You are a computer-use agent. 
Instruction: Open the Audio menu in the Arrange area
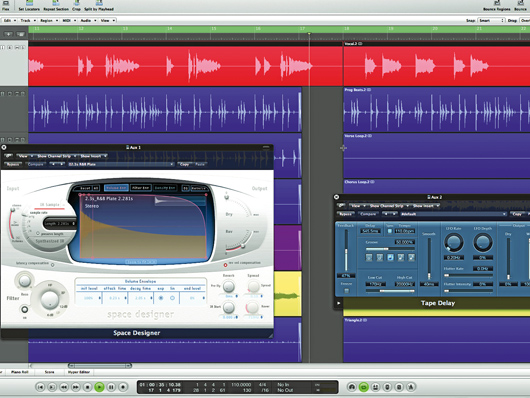(x=88, y=21)
